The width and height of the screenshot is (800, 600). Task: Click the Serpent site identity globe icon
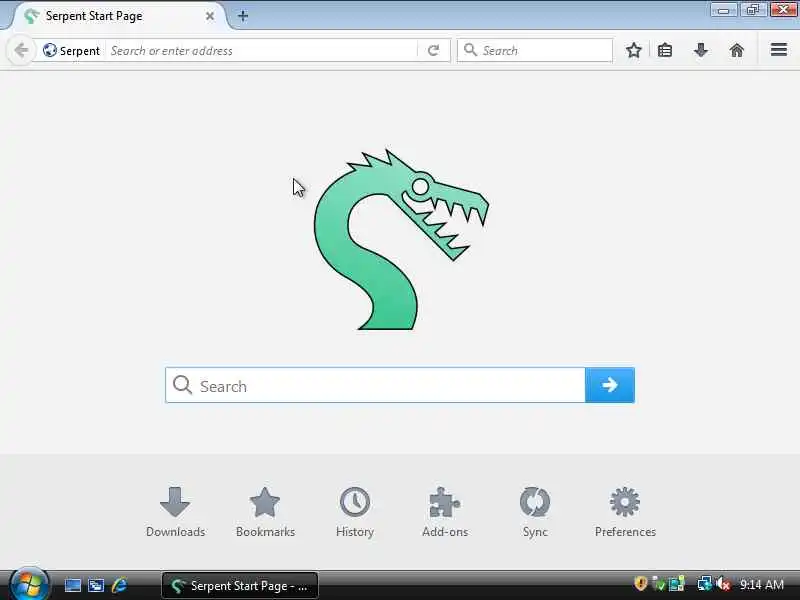(49, 51)
